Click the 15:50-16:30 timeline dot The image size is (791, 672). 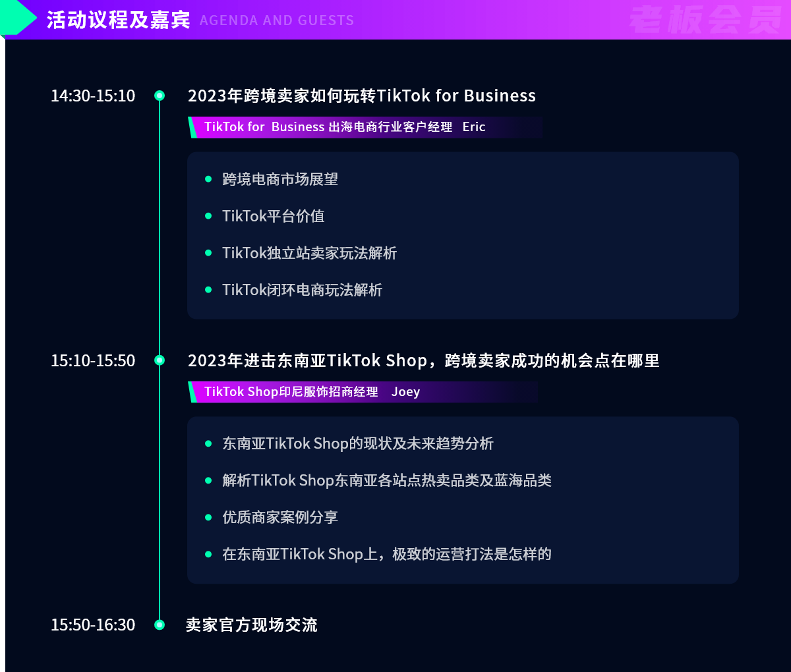click(160, 625)
